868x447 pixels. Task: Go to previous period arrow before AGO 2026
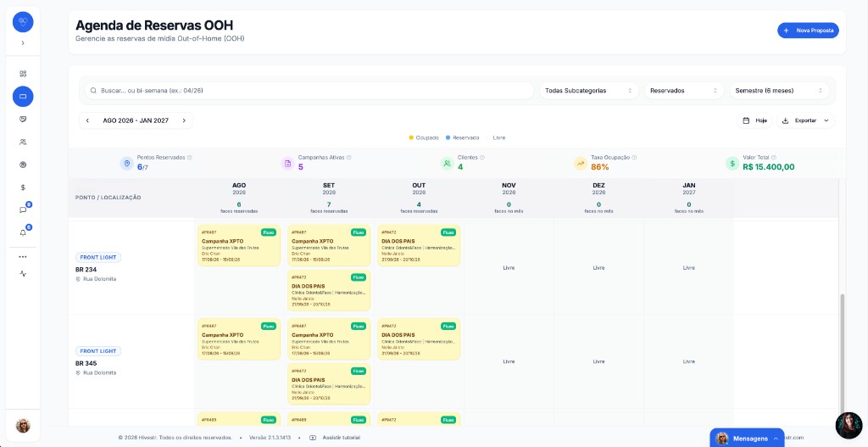coord(87,120)
